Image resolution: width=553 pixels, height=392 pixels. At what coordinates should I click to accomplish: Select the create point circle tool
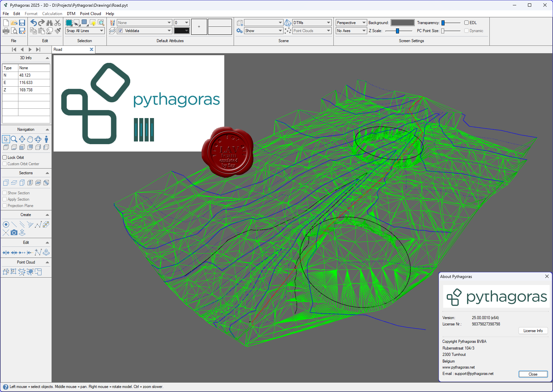(x=6, y=224)
